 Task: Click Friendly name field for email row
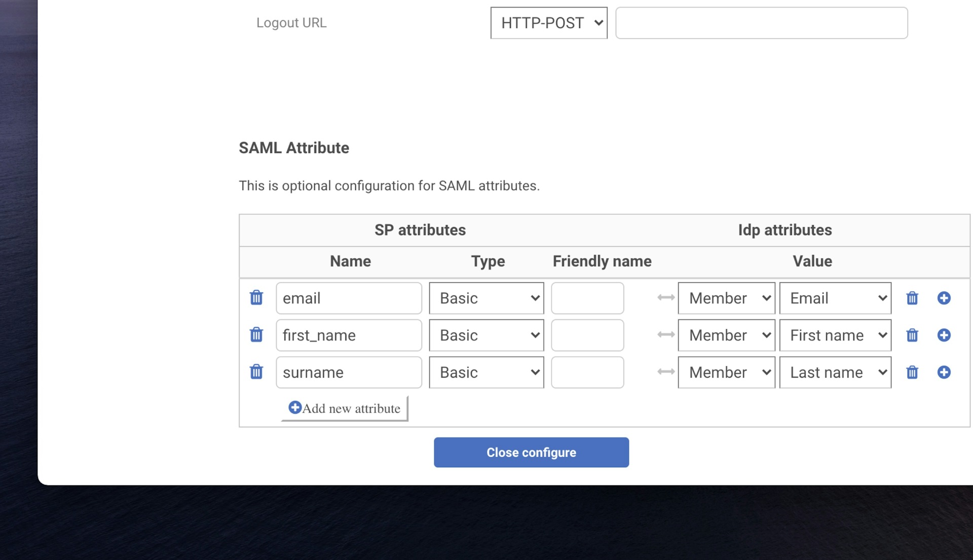(x=587, y=298)
